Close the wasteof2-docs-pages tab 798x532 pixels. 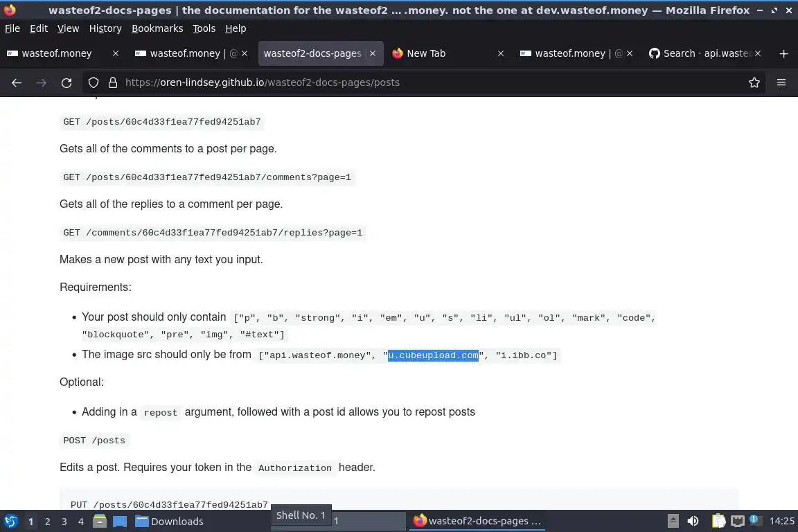coord(373,53)
